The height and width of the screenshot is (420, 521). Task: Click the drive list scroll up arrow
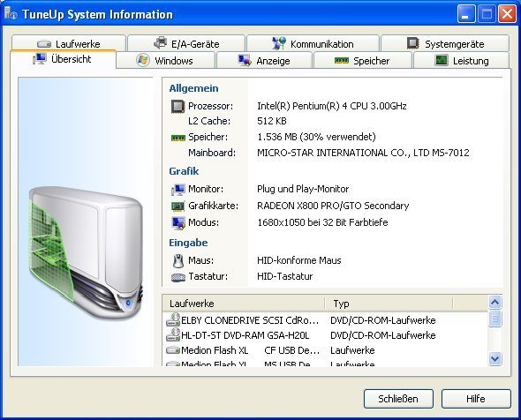click(x=495, y=302)
